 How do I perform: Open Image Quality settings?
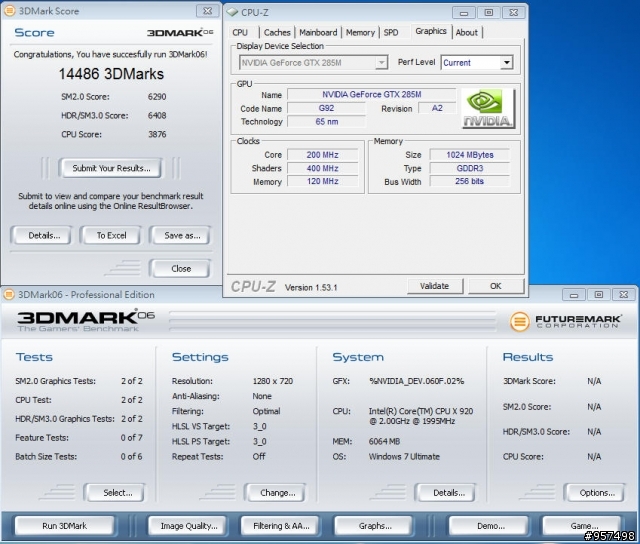(x=189, y=526)
